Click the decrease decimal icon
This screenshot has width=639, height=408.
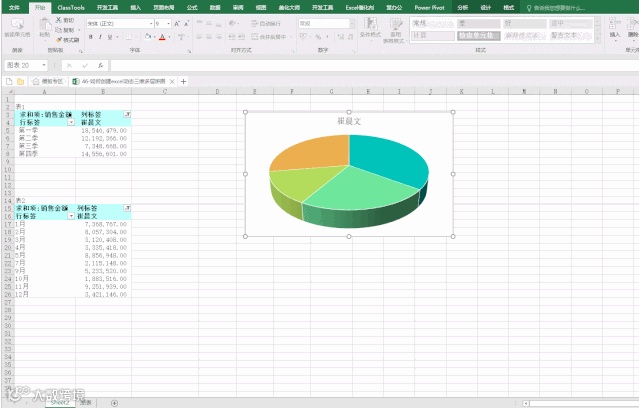pos(350,37)
